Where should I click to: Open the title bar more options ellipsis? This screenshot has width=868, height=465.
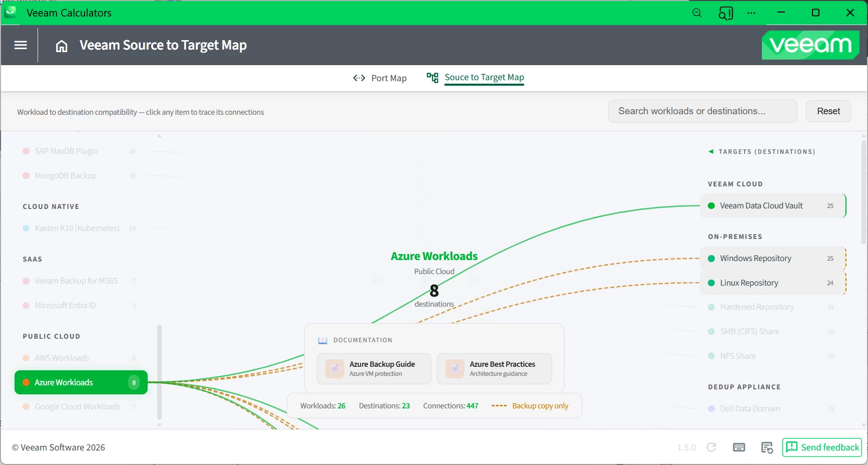[751, 13]
